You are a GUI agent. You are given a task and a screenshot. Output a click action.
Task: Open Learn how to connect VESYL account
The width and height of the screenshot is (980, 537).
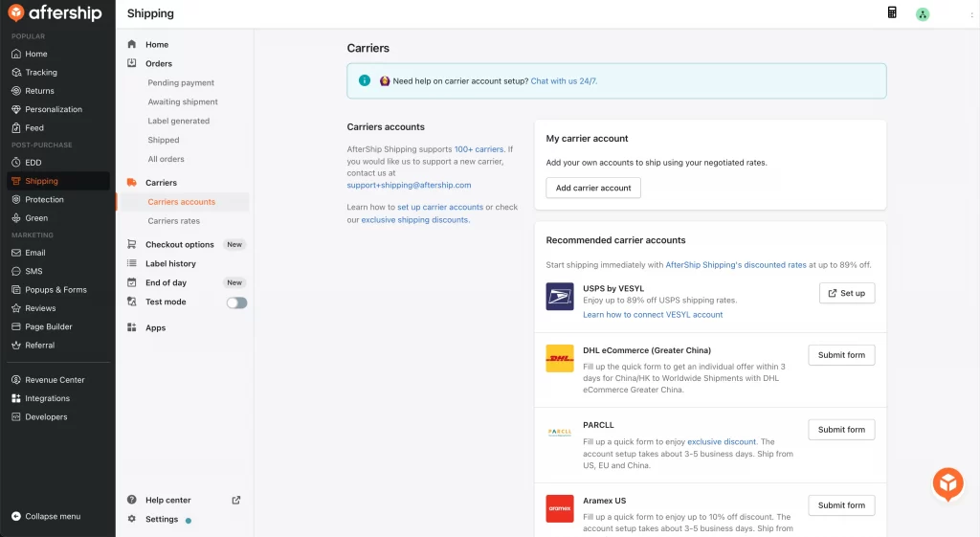[x=653, y=315]
